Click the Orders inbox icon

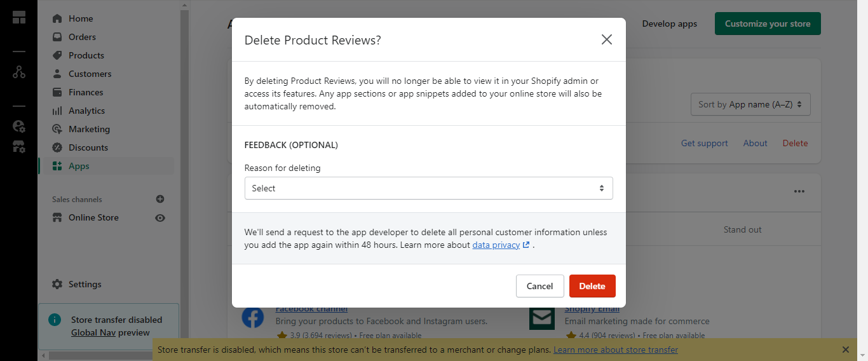pyautogui.click(x=57, y=37)
